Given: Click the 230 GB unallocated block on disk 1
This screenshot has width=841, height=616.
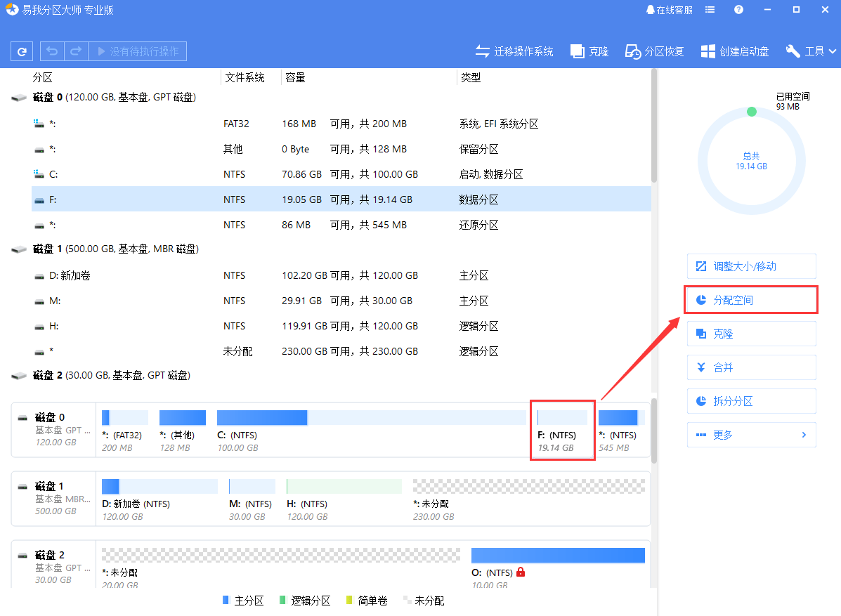Looking at the screenshot, I should (528, 486).
